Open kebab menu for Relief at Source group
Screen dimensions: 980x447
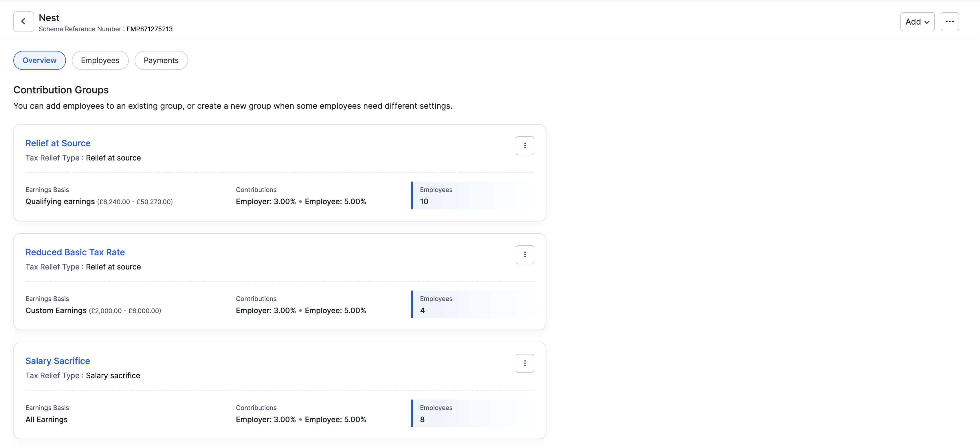tap(525, 146)
